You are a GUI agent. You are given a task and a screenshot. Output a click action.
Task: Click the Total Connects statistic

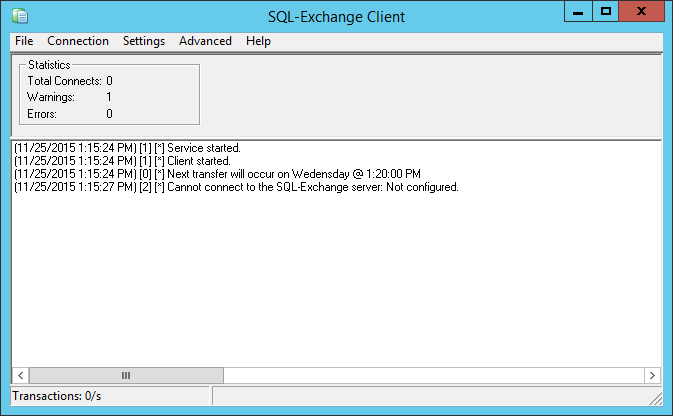70,81
